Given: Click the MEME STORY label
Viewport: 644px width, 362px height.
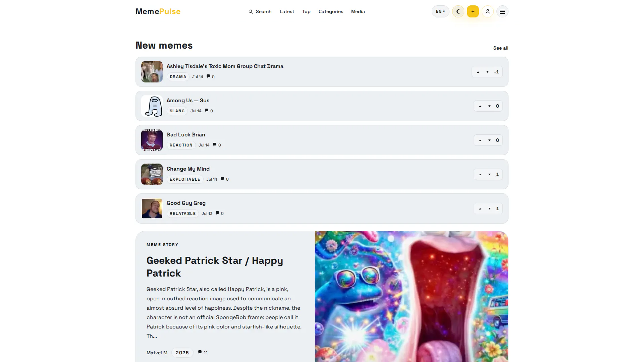Looking at the screenshot, I should tap(162, 245).
